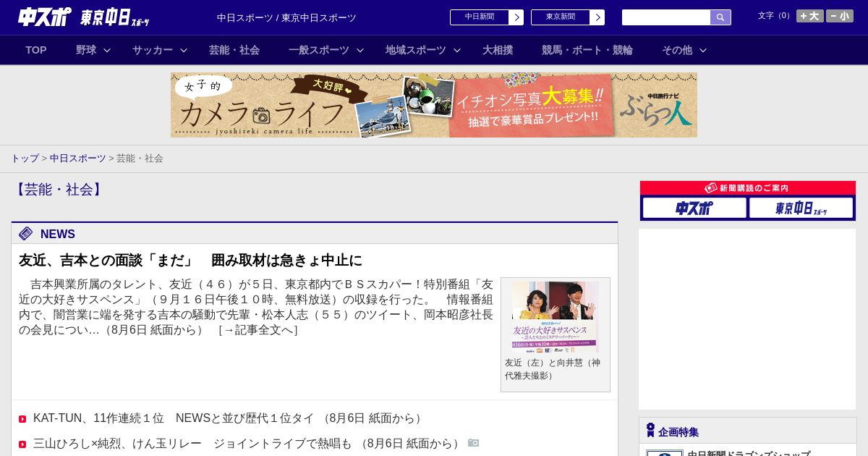
Task: Click the search magnifier button
Action: [x=720, y=17]
